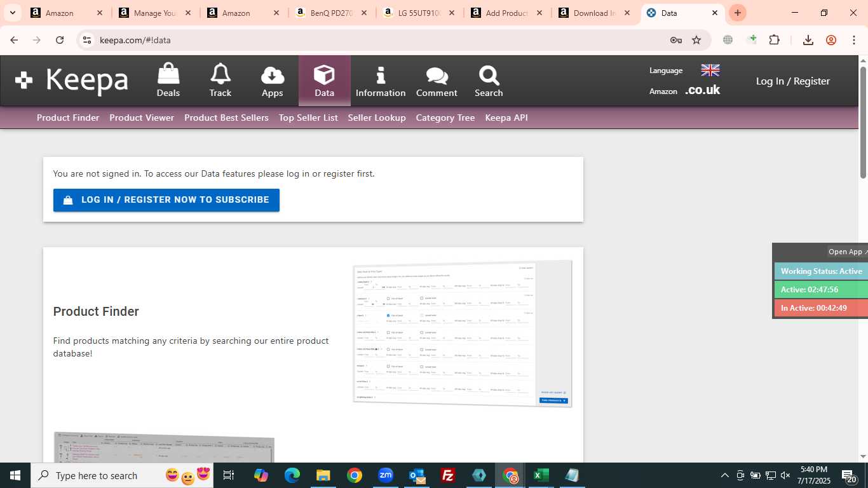Open Zoom from the taskbar
This screenshot has width=868, height=488.
coord(385,475)
